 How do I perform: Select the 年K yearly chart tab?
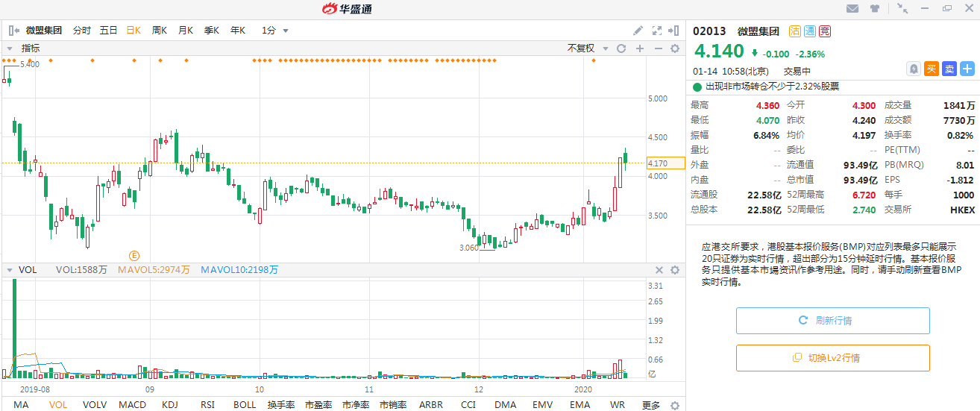[x=238, y=31]
